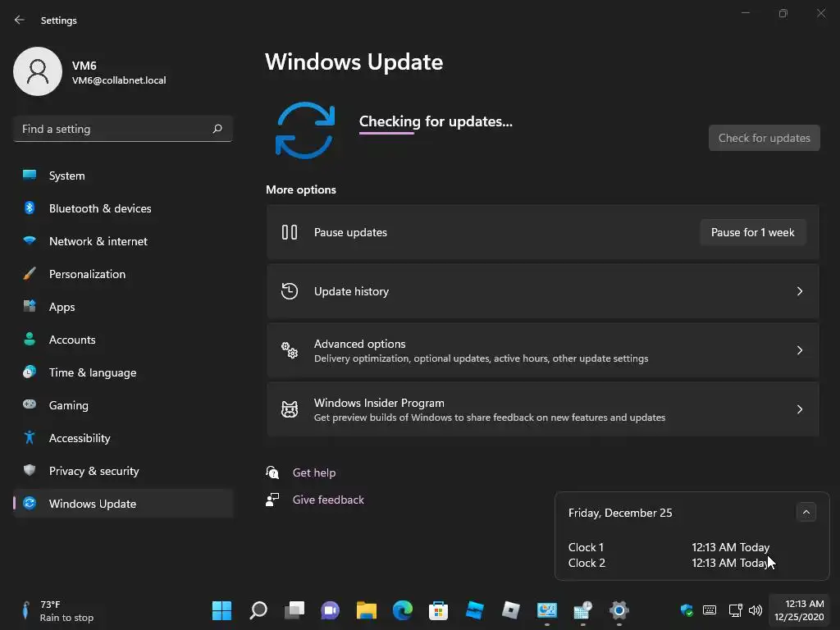The width and height of the screenshot is (840, 630).
Task: Click the Accessibility figure icon
Action: pyautogui.click(x=30, y=438)
